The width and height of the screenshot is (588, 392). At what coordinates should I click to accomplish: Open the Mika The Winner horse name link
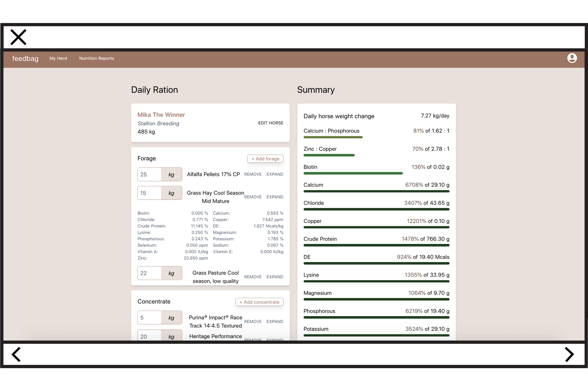coord(161,115)
